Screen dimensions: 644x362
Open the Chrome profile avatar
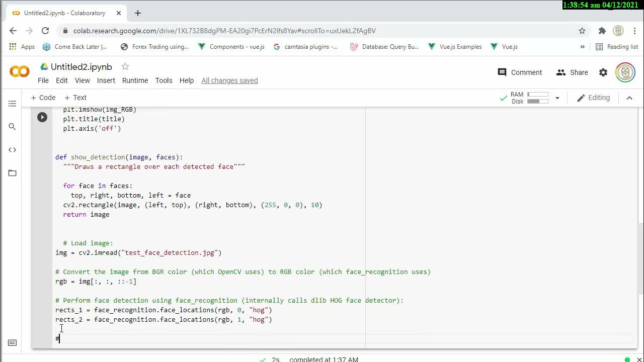tap(618, 31)
